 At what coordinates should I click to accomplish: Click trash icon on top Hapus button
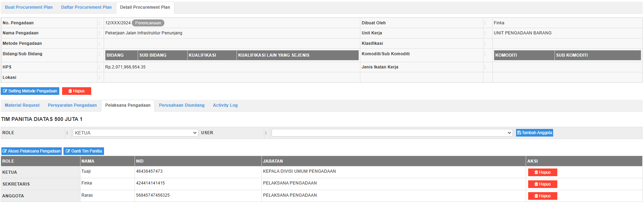pyautogui.click(x=70, y=91)
